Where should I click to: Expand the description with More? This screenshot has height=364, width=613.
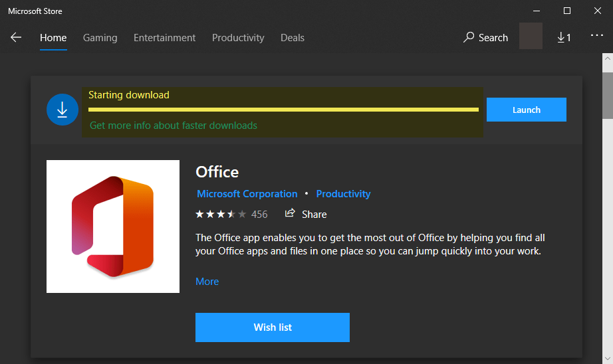pyautogui.click(x=207, y=282)
